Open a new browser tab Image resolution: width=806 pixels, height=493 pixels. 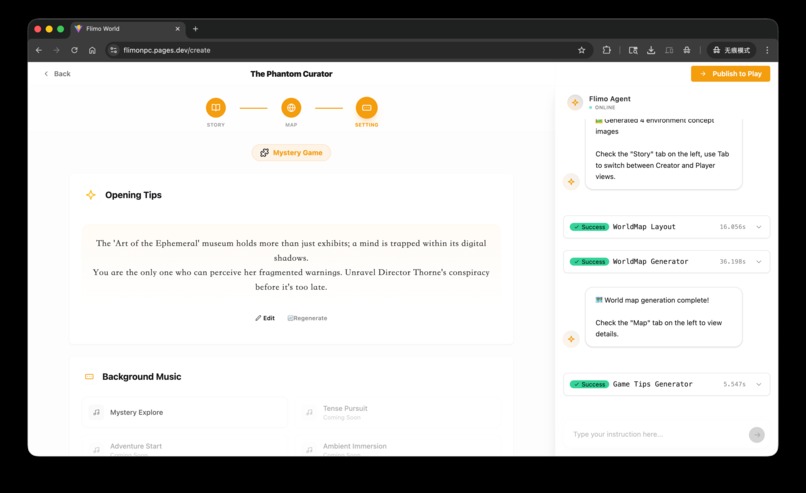[195, 29]
